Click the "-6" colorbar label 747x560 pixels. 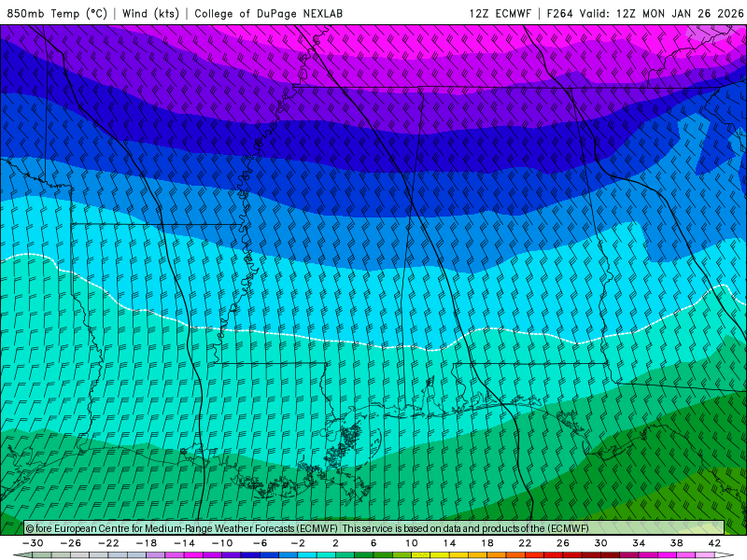261,543
